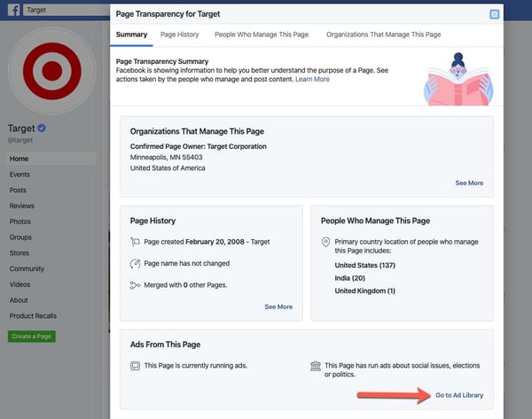This screenshot has width=532, height=419.
Task: Click This Page is currently running ads text
Action: 196,366
